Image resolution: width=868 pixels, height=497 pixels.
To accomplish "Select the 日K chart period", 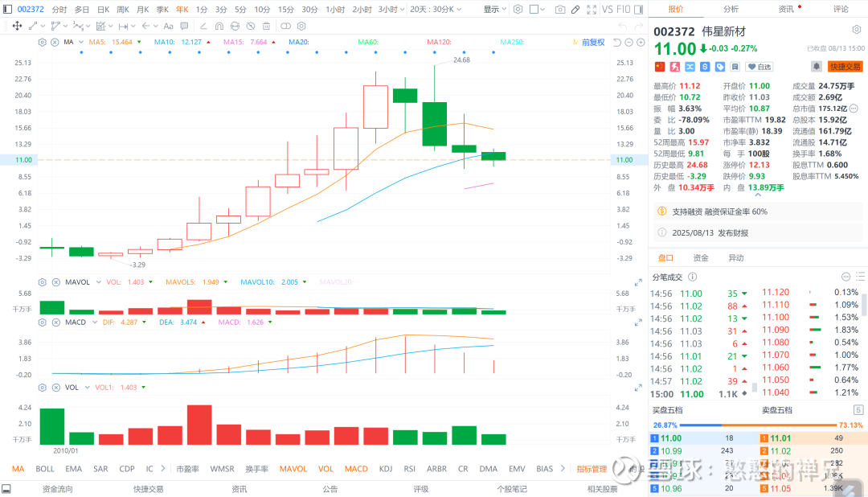I will click(104, 10).
